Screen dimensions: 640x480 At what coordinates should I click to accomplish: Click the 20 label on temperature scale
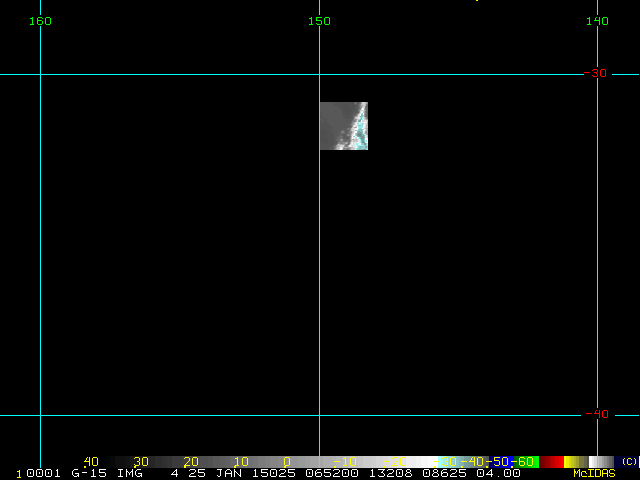(190, 462)
